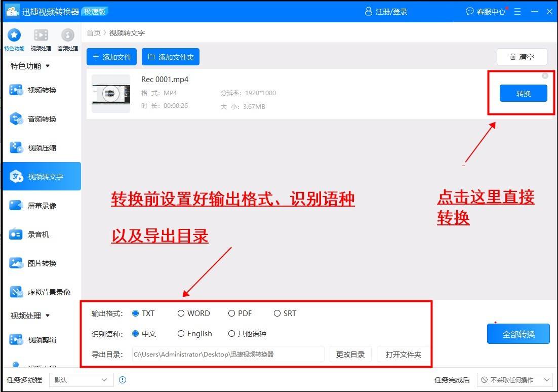Click the Rec 0001.mp4 file name

(x=165, y=79)
